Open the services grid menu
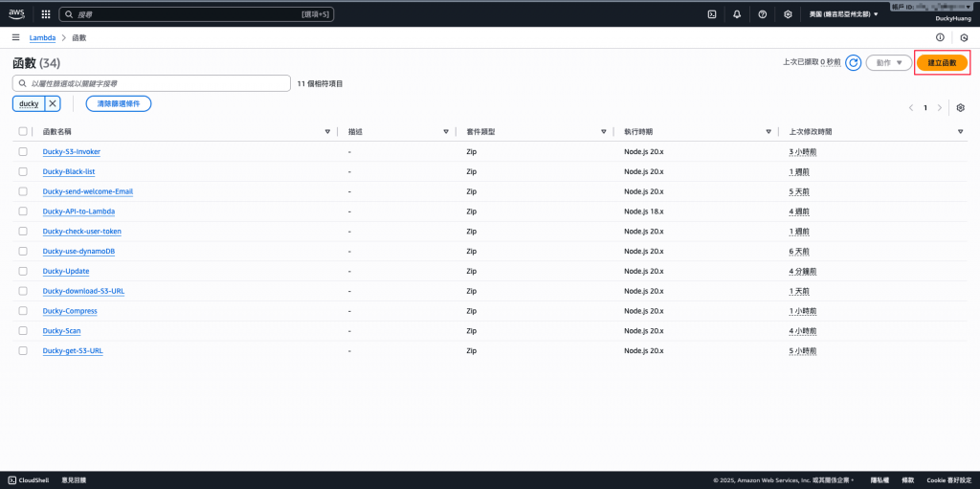Viewport: 980px width, 489px height. pos(46,13)
